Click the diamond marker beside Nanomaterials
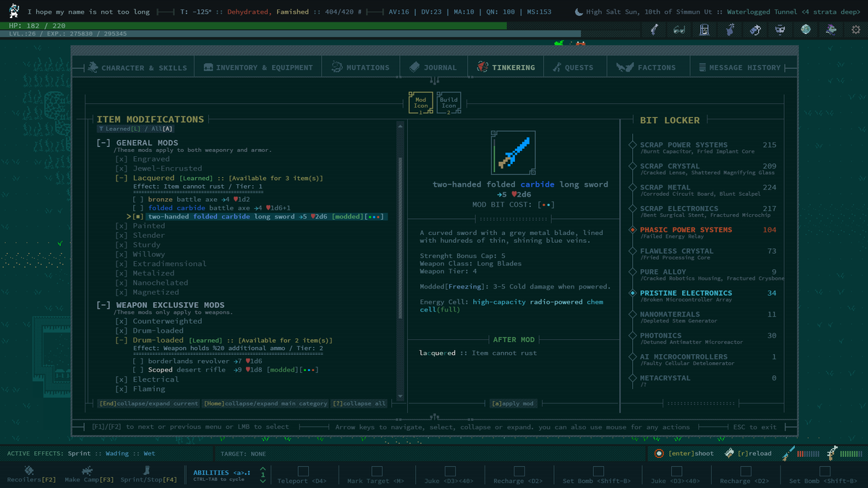The height and width of the screenshot is (488, 868). click(x=633, y=314)
